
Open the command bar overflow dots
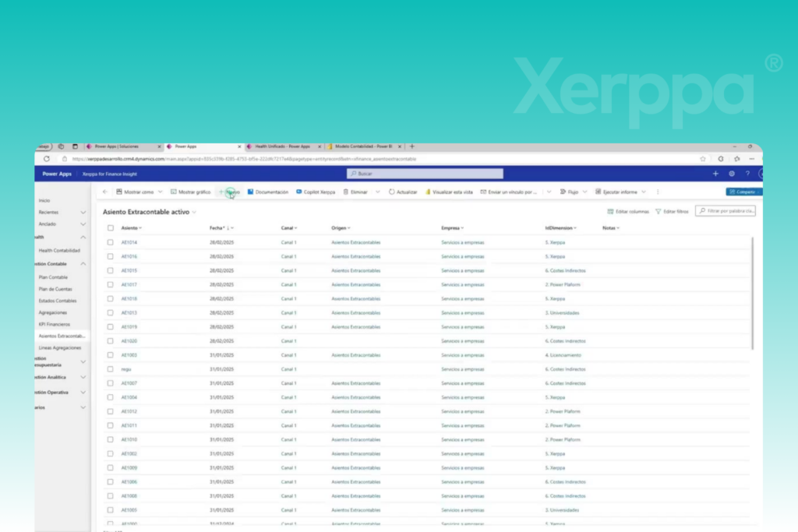pyautogui.click(x=658, y=192)
